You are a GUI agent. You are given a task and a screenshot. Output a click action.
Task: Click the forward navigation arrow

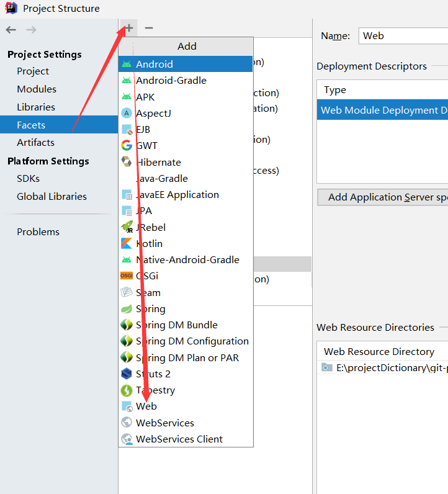click(x=31, y=30)
